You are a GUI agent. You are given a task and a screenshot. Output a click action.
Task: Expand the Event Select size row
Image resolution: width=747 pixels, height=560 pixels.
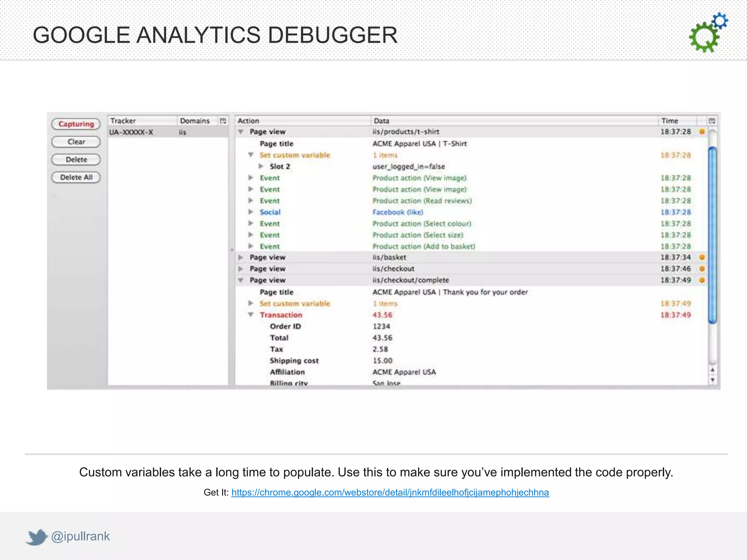[x=251, y=235]
